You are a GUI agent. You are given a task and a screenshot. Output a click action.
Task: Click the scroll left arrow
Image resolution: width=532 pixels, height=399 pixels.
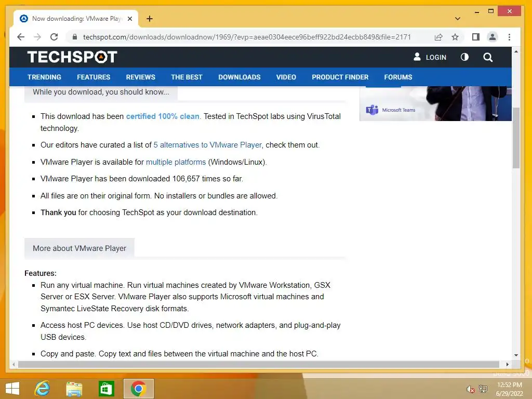(14, 364)
